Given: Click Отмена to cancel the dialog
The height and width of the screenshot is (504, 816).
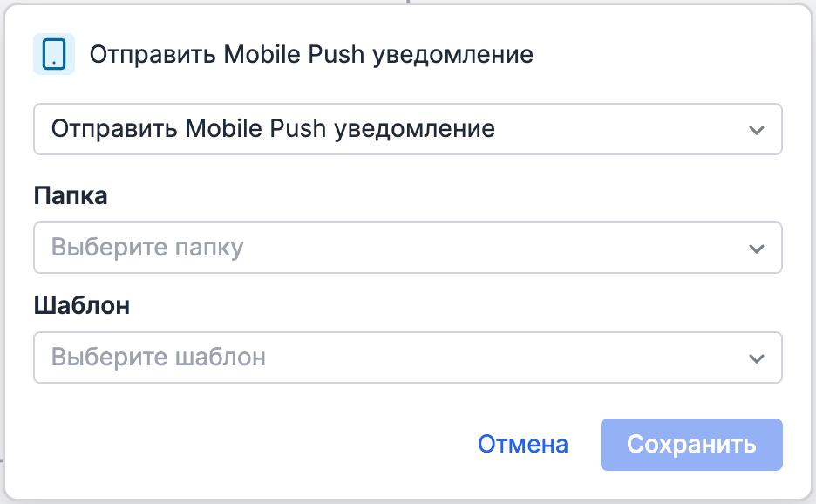Looking at the screenshot, I should click(522, 444).
